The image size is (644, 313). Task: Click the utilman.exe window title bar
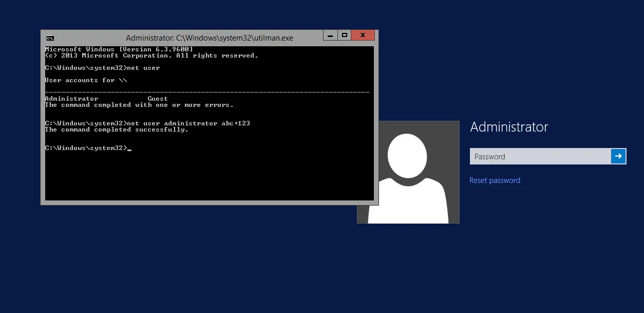tap(209, 38)
